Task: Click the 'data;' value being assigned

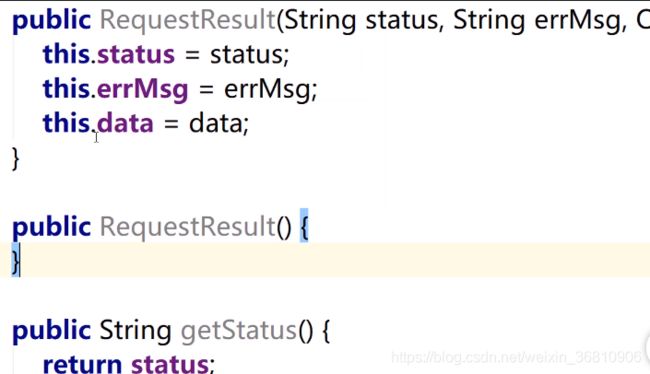Action: (x=219, y=123)
